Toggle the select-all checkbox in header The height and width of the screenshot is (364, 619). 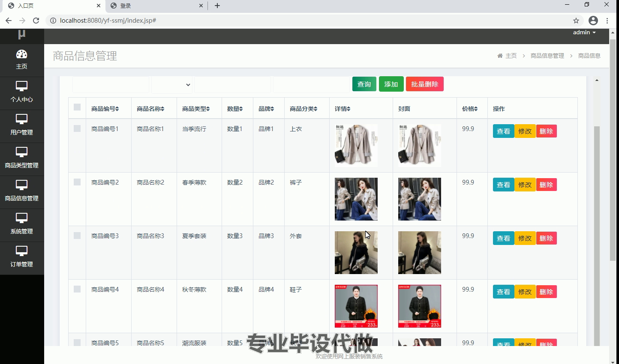pos(77,107)
